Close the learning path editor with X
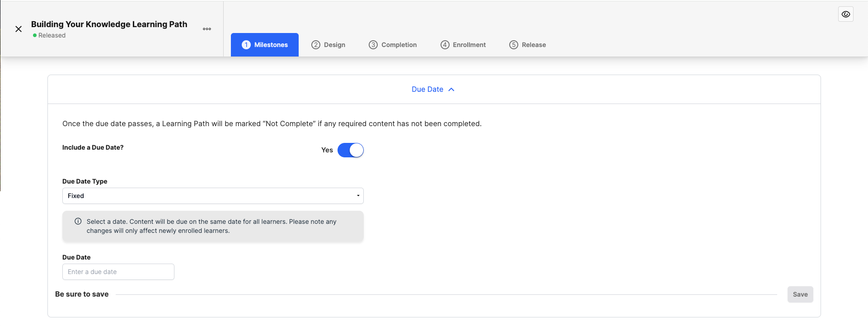This screenshot has width=868, height=331. coord(19,29)
